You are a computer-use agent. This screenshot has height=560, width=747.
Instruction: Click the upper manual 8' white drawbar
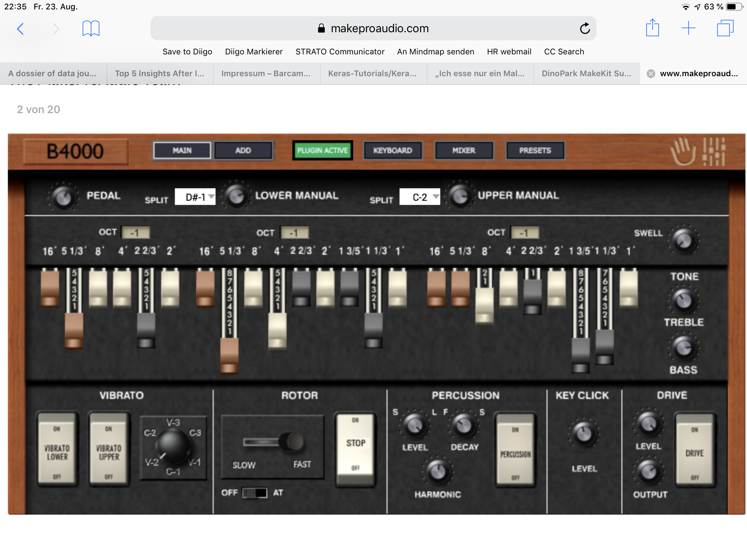484,306
